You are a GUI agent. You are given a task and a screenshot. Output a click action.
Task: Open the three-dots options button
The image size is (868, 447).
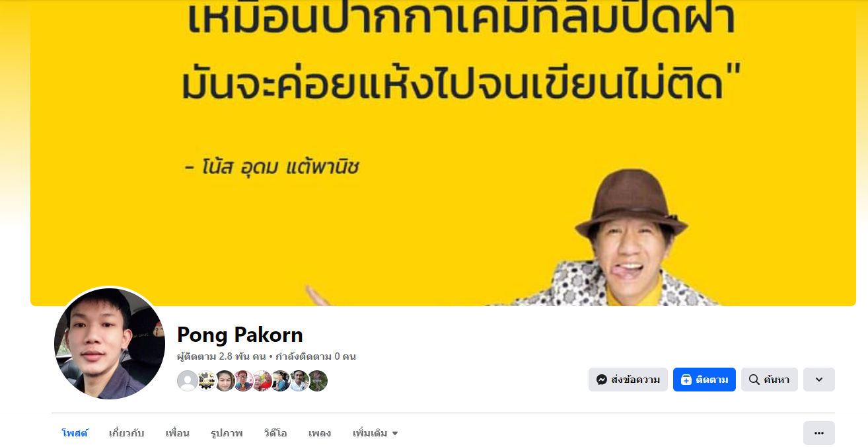coord(819,433)
